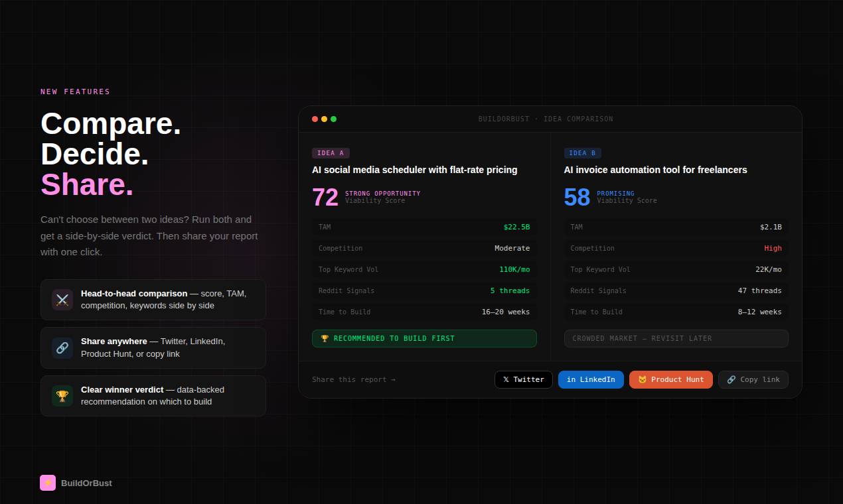This screenshot has height=504, width=843.
Task: Post the report to Product Hunt
Action: click(670, 379)
